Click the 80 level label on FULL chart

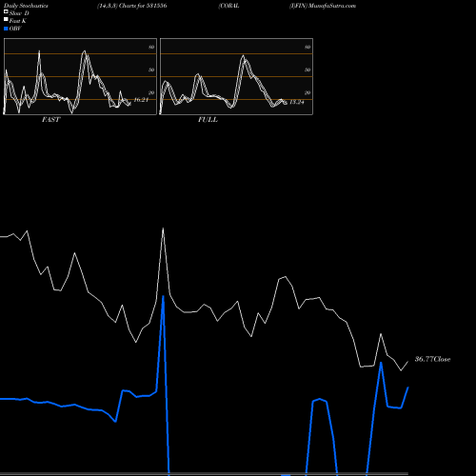(x=307, y=47)
